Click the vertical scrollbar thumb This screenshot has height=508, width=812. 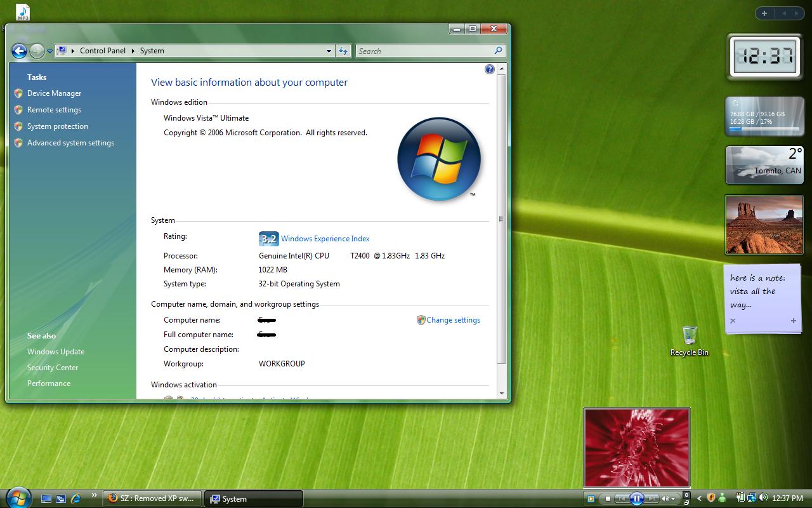502,218
